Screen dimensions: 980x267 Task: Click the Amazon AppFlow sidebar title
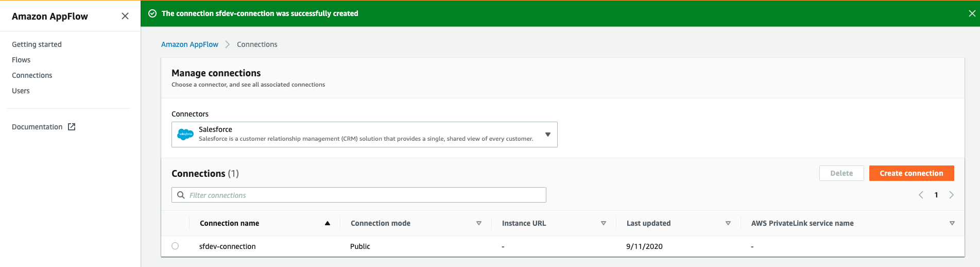click(50, 16)
